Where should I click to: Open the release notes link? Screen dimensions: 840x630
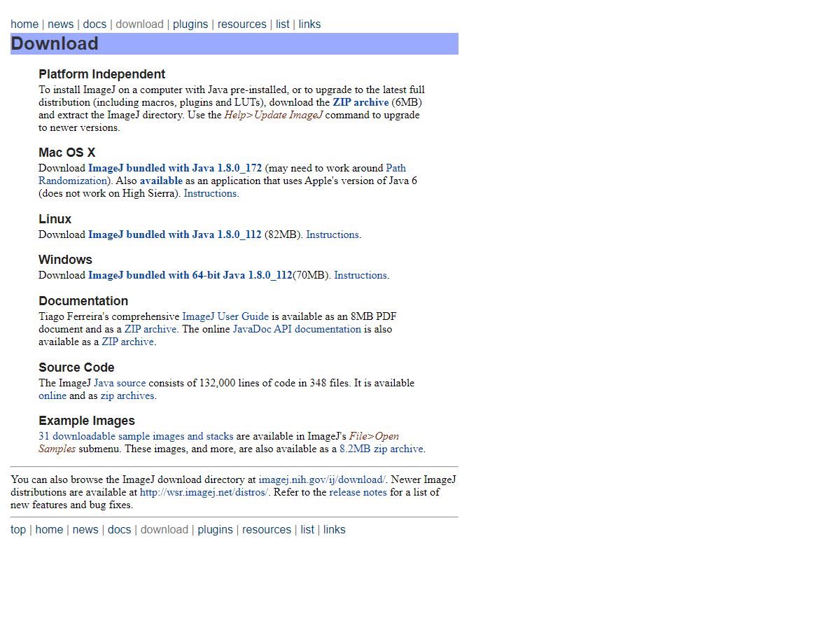[x=358, y=492]
